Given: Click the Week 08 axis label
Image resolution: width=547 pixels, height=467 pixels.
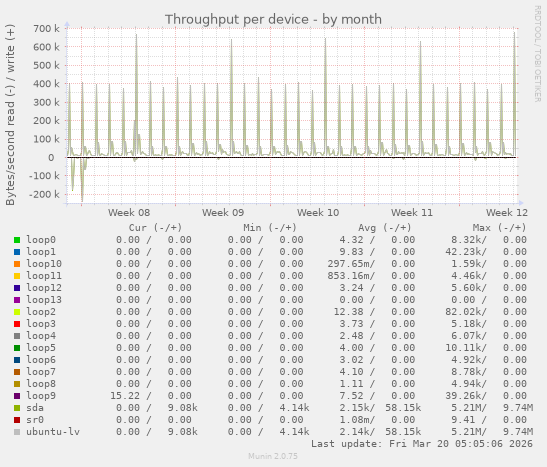Looking at the screenshot, I should (x=129, y=213).
